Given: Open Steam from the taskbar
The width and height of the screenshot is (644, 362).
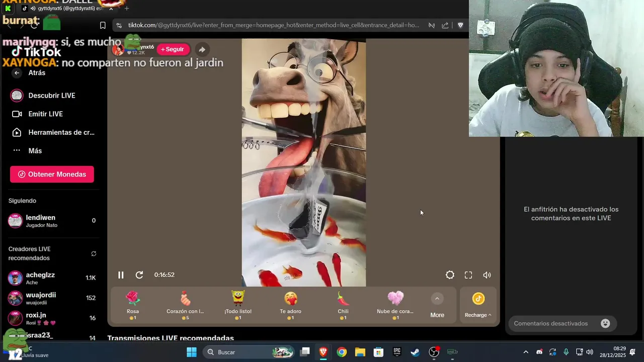Looking at the screenshot, I should (415, 352).
